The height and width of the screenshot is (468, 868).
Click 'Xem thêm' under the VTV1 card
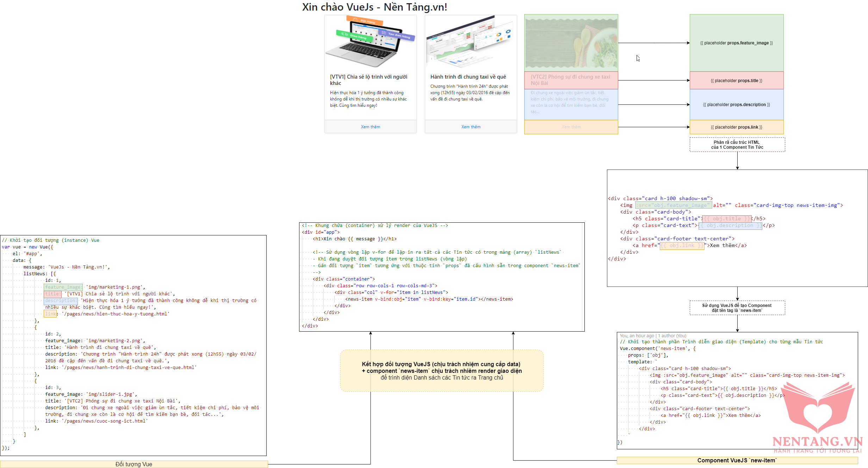370,127
